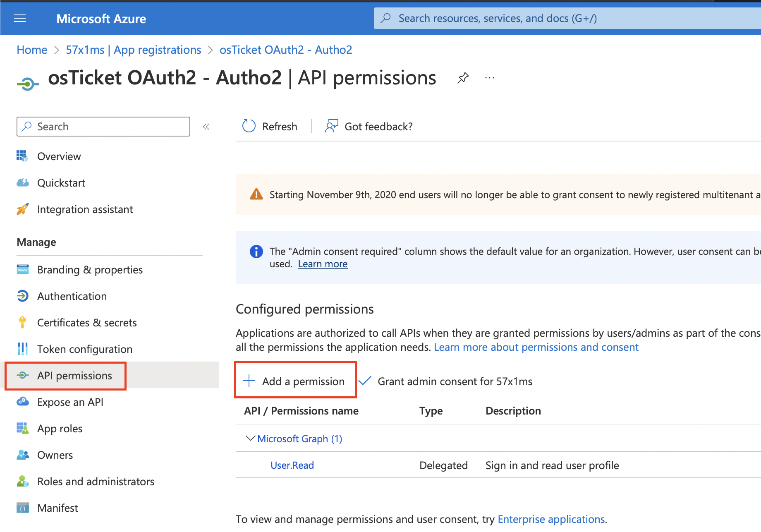Click the Token configuration icon
This screenshot has width=761, height=532.
[x=22, y=349]
